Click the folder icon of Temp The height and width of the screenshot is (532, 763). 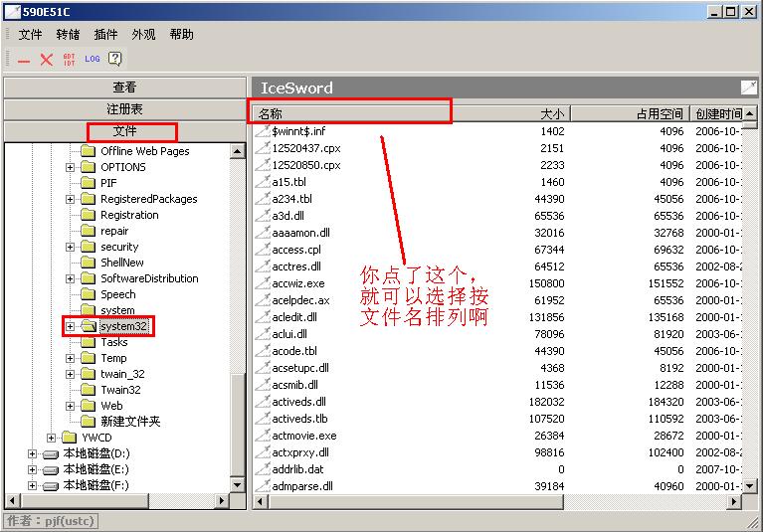(89, 358)
